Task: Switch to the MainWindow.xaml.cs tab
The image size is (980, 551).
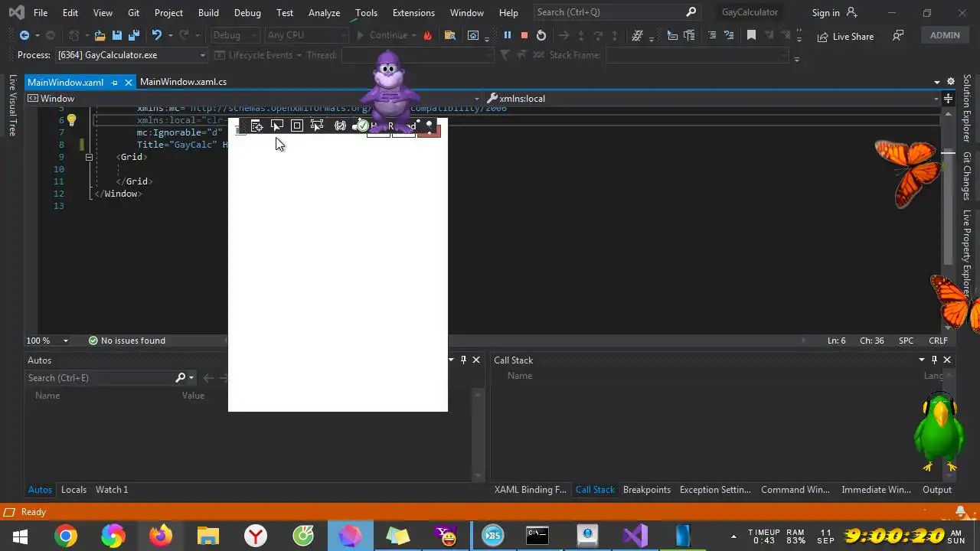Action: (x=183, y=82)
